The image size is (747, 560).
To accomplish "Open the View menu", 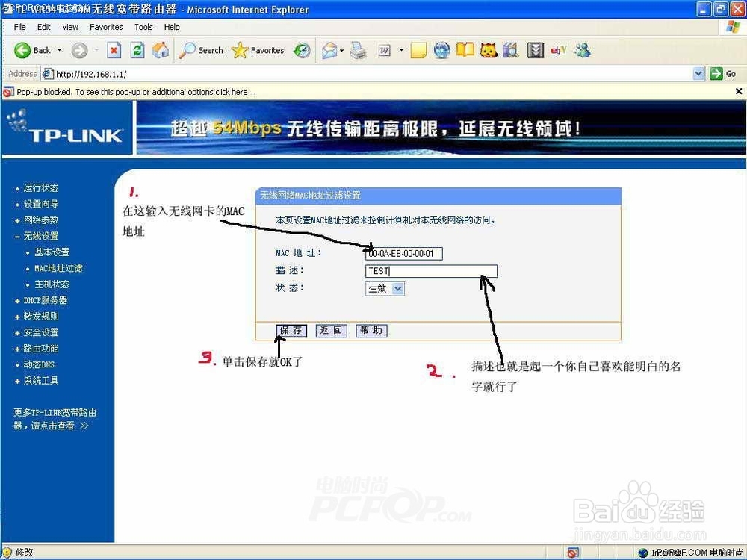I will 70,27.
